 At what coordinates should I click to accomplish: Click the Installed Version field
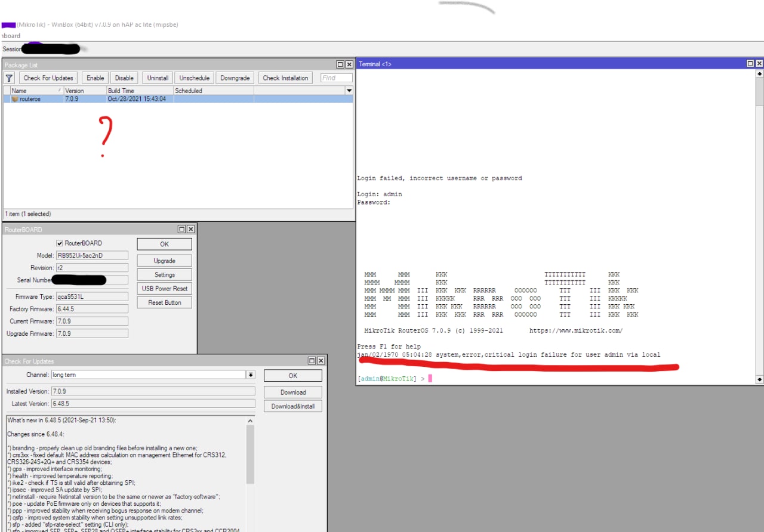click(153, 391)
